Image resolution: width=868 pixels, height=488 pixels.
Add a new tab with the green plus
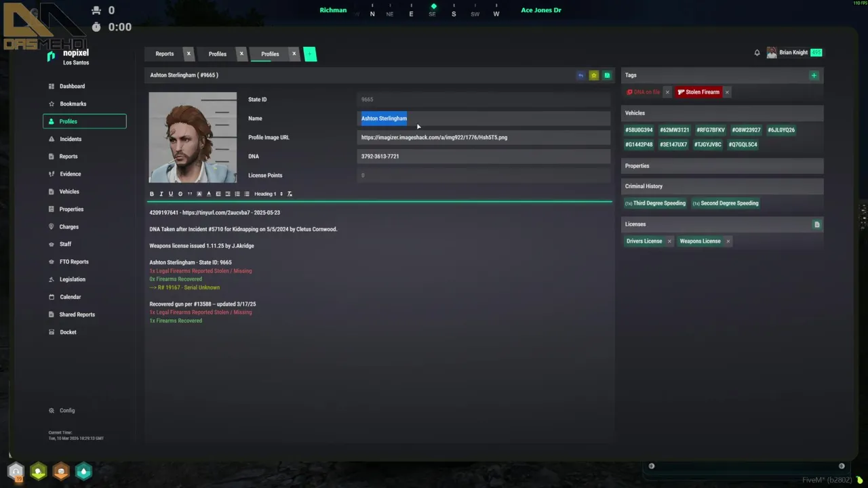tap(310, 54)
